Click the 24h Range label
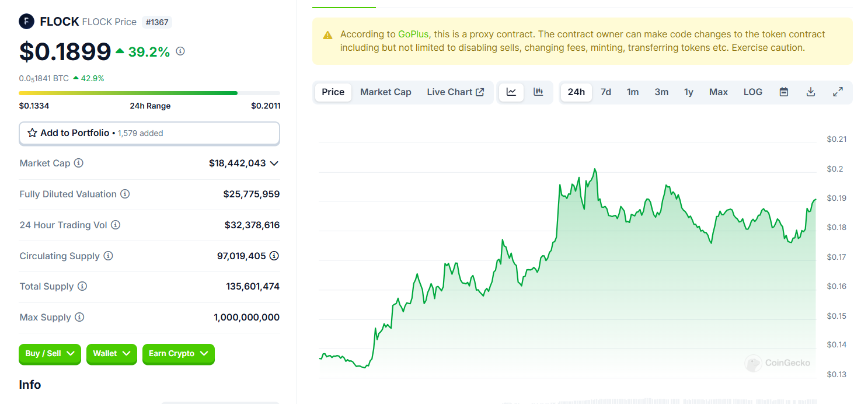 click(150, 106)
